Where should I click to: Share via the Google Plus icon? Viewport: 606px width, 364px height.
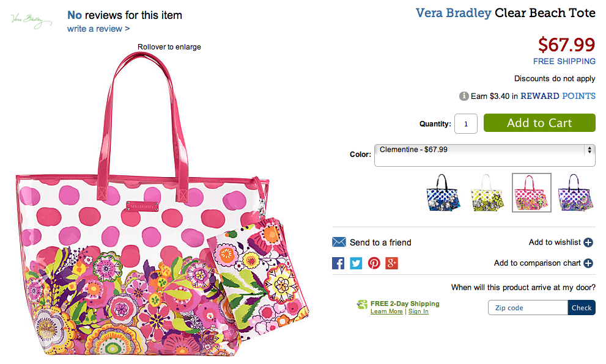[391, 263]
